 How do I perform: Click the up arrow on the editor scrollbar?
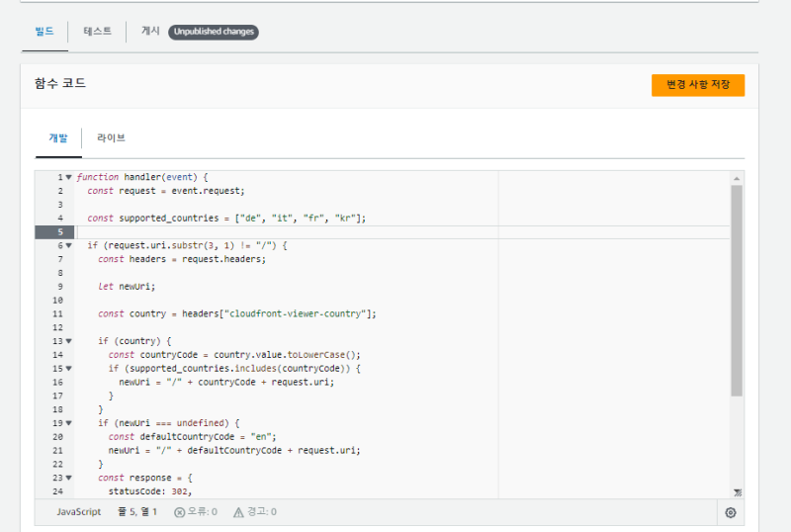tap(737, 178)
